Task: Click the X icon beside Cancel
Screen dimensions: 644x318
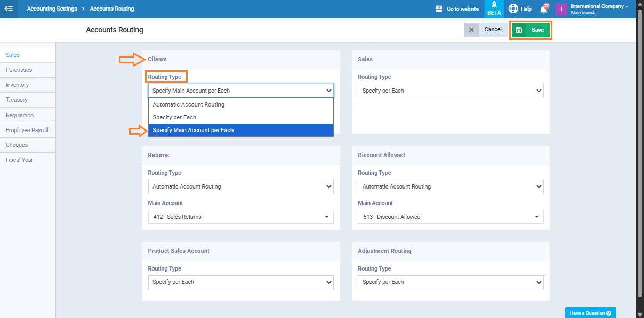Action: pyautogui.click(x=471, y=30)
